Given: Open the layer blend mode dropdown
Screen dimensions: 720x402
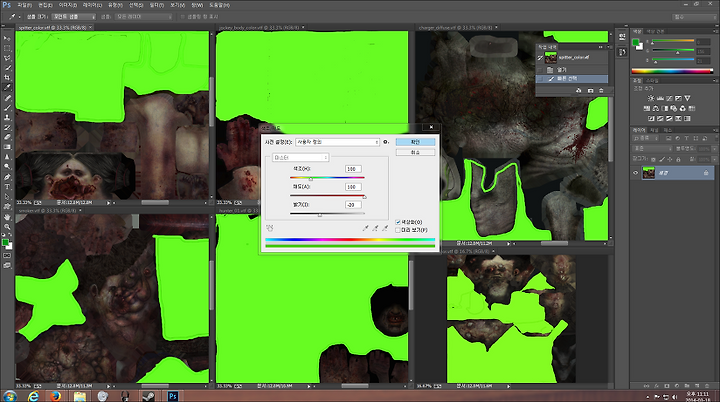Looking at the screenshot, I should click(652, 149).
